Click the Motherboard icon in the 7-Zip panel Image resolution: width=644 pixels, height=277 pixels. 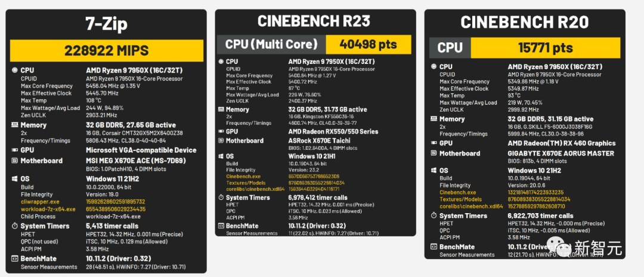pyautogui.click(x=15, y=161)
